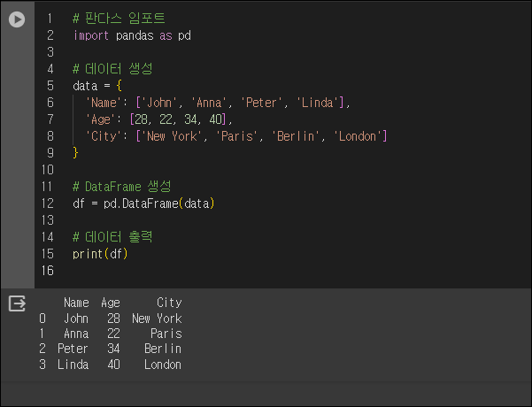Click line number 10 in gutter

click(48, 170)
